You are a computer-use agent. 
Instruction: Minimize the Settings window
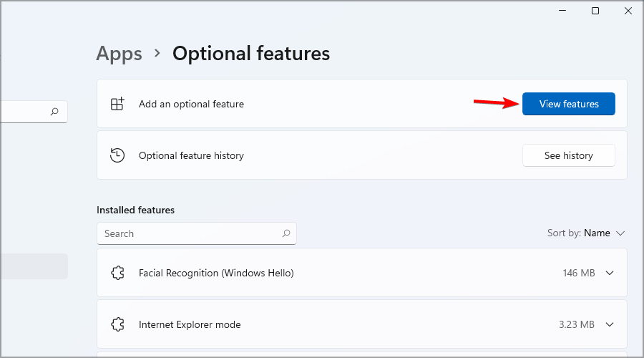(x=562, y=11)
